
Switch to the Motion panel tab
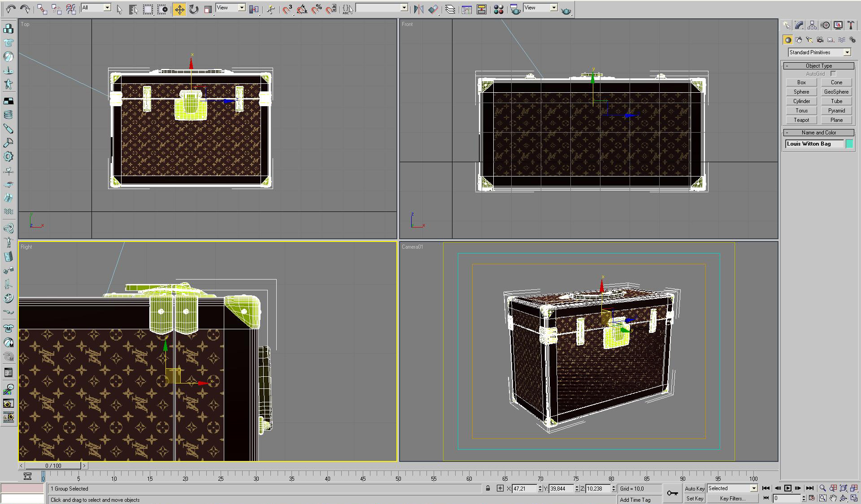pyautogui.click(x=825, y=26)
